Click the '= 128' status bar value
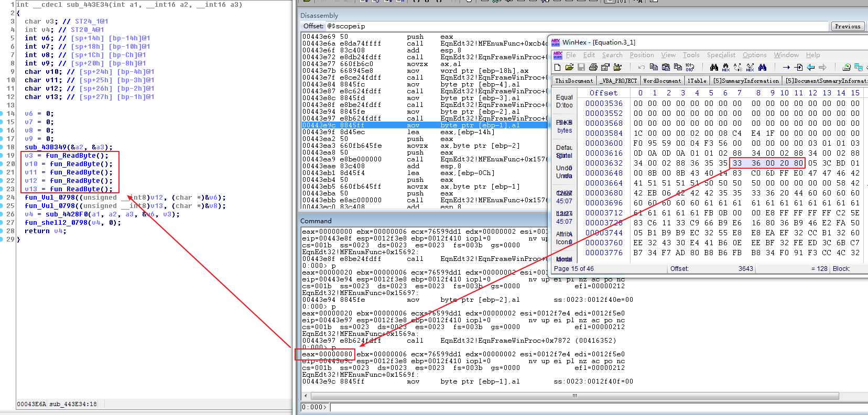Screen dimensions: 868x415 tap(819, 269)
